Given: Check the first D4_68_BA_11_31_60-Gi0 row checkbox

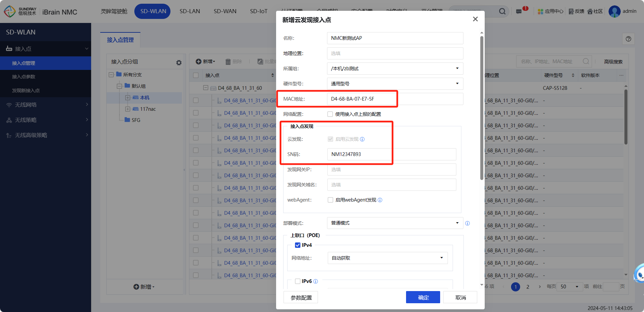Looking at the screenshot, I should pyautogui.click(x=196, y=100).
